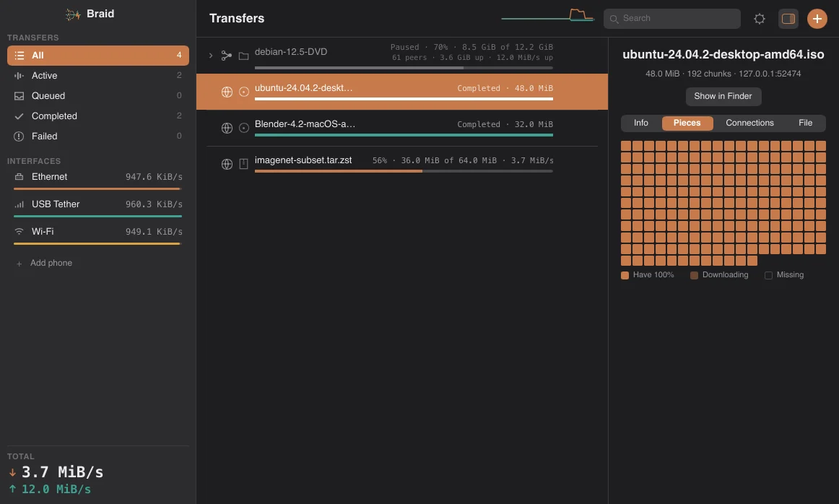Image resolution: width=839 pixels, height=504 pixels.
Task: Click the Transfers heading
Action: coord(237,18)
